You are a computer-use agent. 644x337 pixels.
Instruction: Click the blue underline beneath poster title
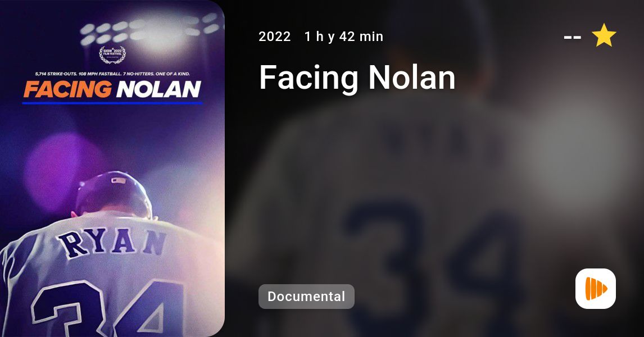[x=112, y=103]
